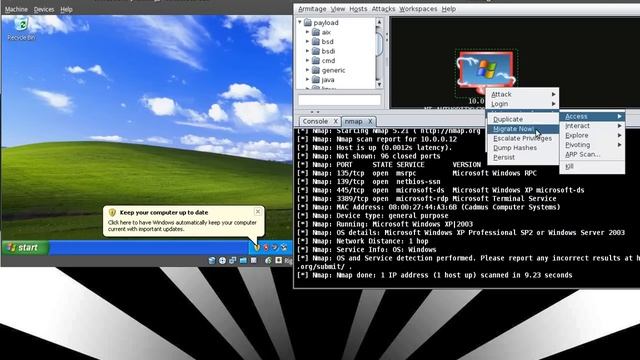The image size is (640, 360).
Task: Close the nmap tab with its X
Action: (x=370, y=121)
